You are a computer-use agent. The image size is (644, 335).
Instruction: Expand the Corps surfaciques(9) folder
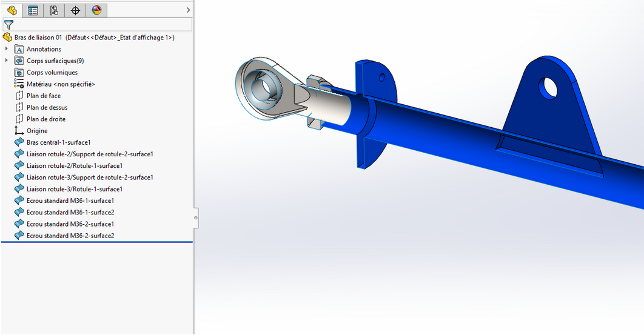pos(6,61)
